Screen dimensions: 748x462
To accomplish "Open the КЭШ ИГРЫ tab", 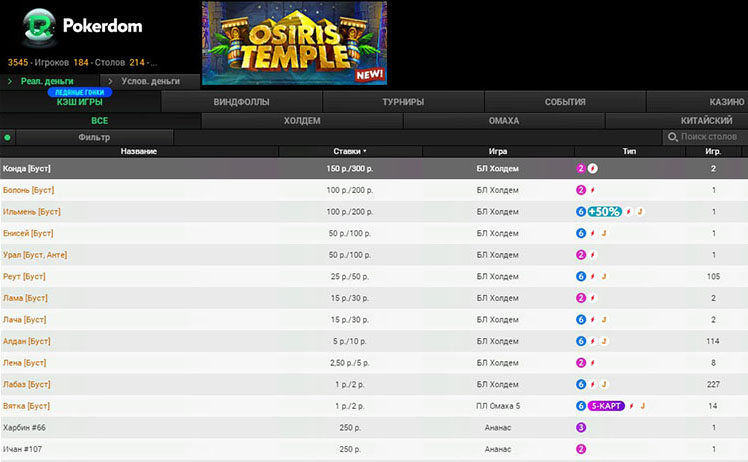I will click(x=80, y=102).
